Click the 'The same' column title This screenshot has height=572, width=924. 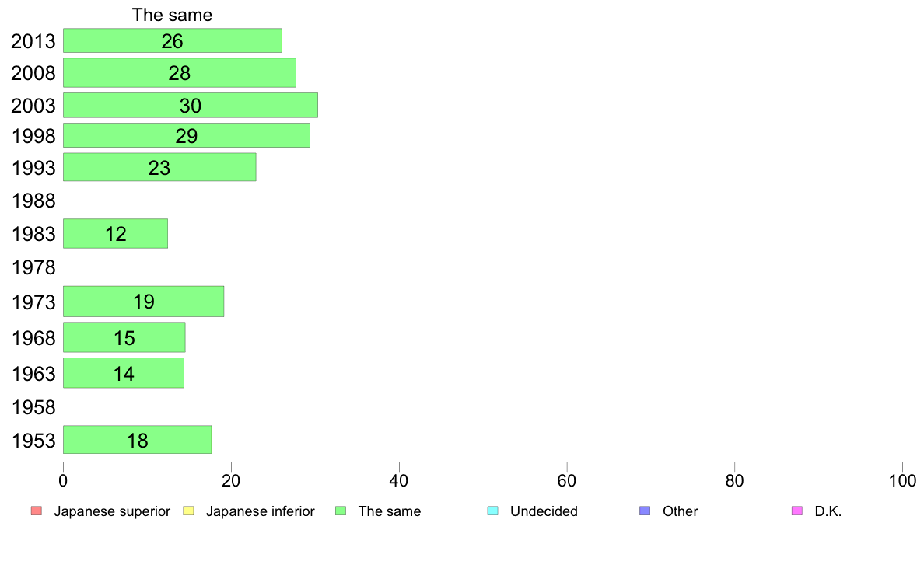tap(172, 15)
